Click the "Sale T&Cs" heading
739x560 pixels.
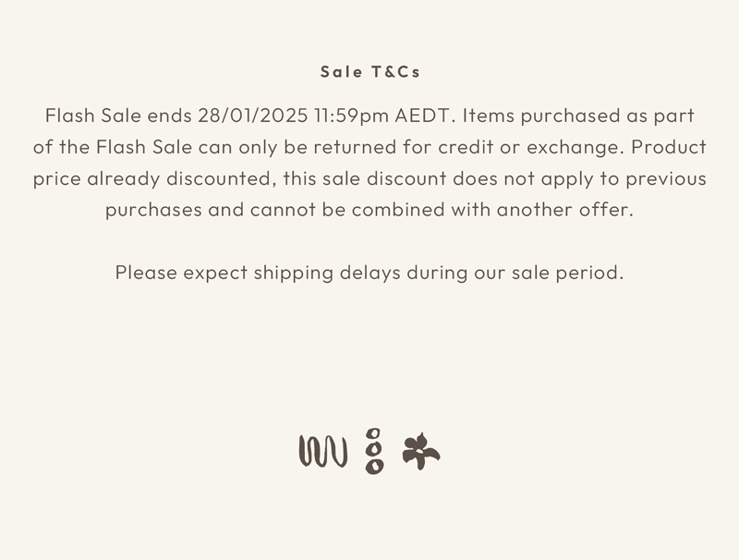pos(370,71)
